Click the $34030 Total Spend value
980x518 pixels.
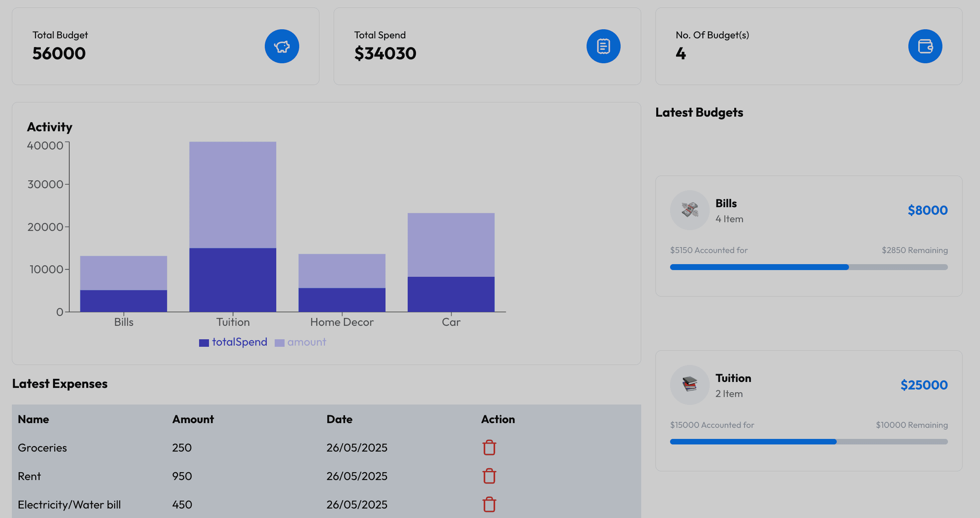[385, 53]
